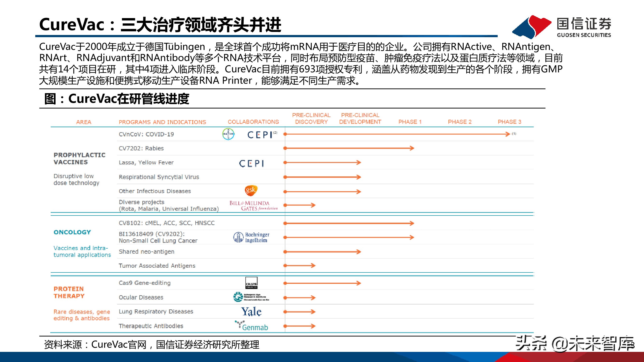
Task: Click Therapeutic Antibodies text
Action: (x=151, y=326)
